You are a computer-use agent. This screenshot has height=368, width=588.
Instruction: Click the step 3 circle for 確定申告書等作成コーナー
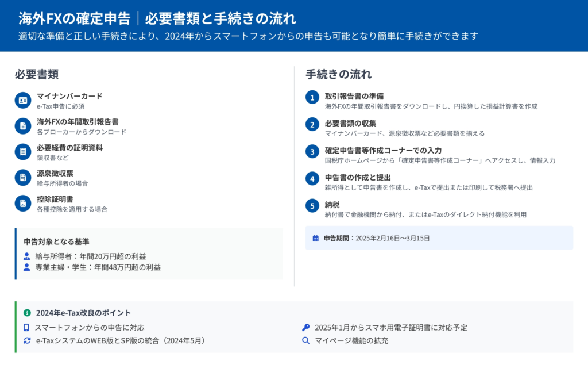pos(312,152)
